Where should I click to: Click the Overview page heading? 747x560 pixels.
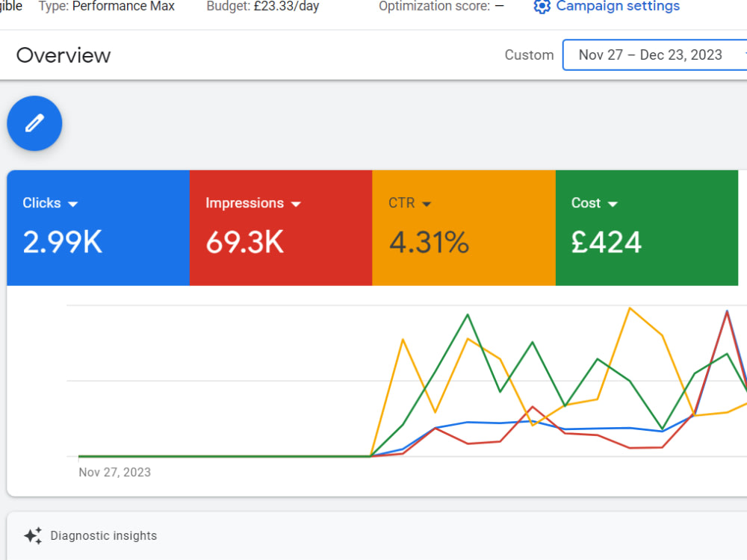pyautogui.click(x=63, y=55)
